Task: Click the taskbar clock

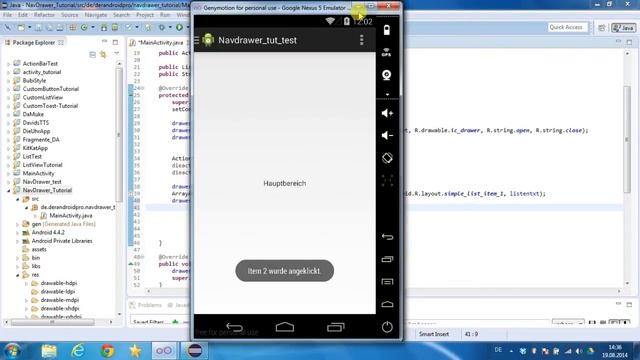Action: click(x=615, y=351)
